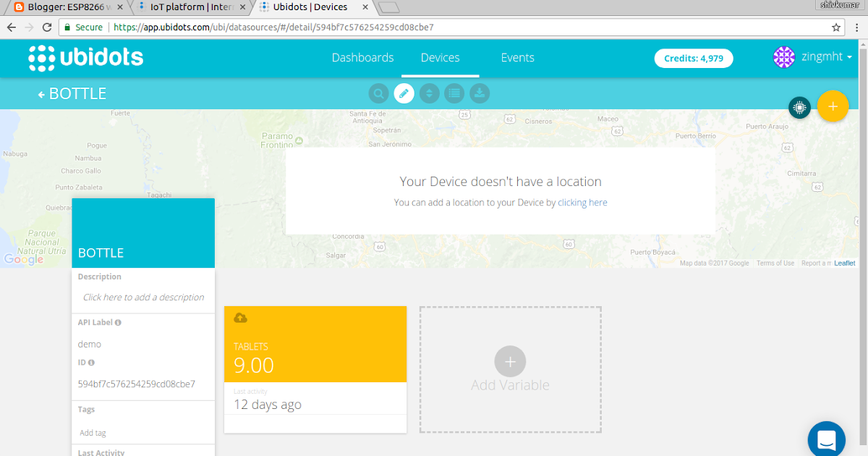Open the Intercom chat bubble
Viewport: 868px width, 456px height.
(826, 439)
